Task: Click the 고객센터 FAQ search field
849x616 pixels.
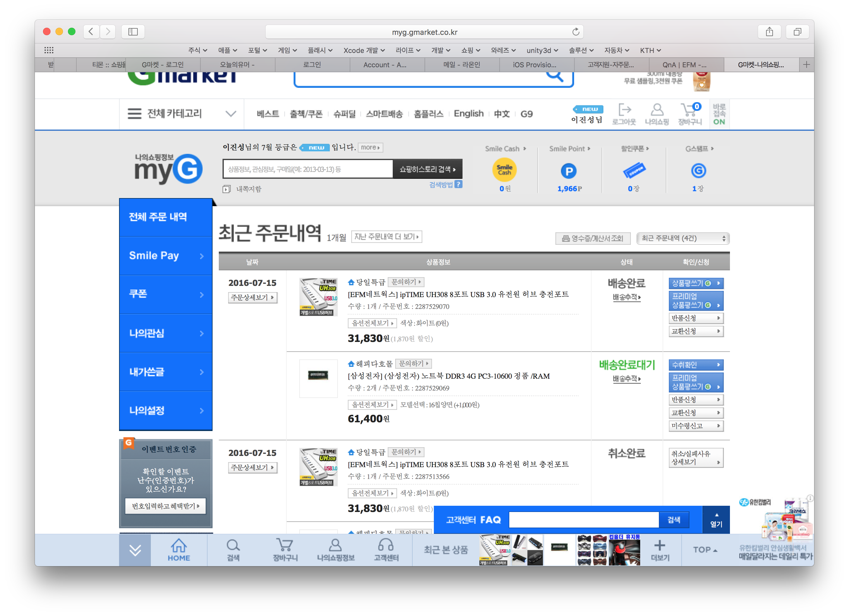Action: click(x=583, y=519)
